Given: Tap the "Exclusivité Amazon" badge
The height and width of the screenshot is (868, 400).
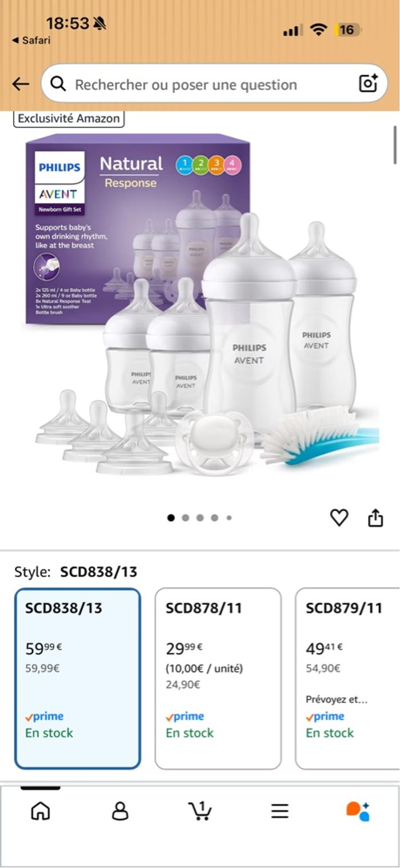Looking at the screenshot, I should (x=69, y=118).
